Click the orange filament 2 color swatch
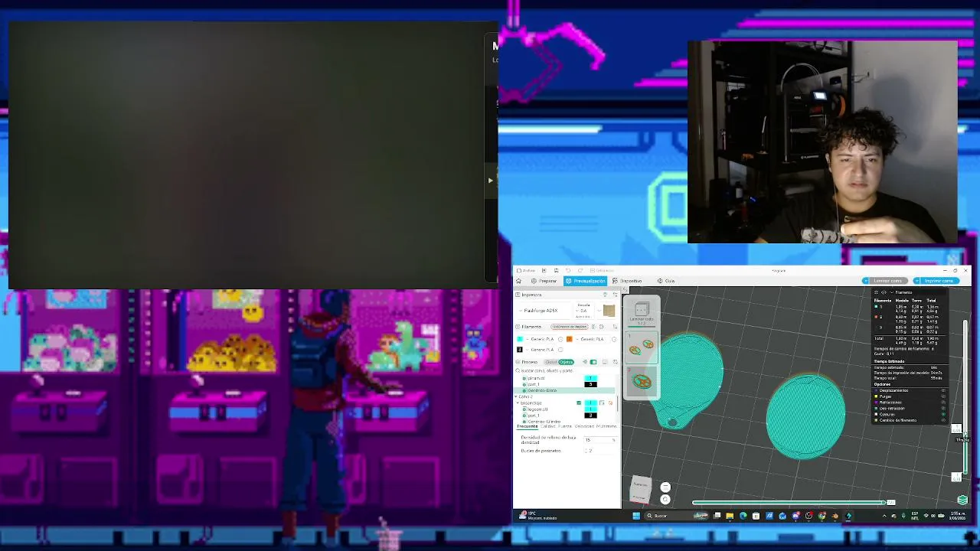Viewport: 980px width, 551px height. (x=569, y=339)
